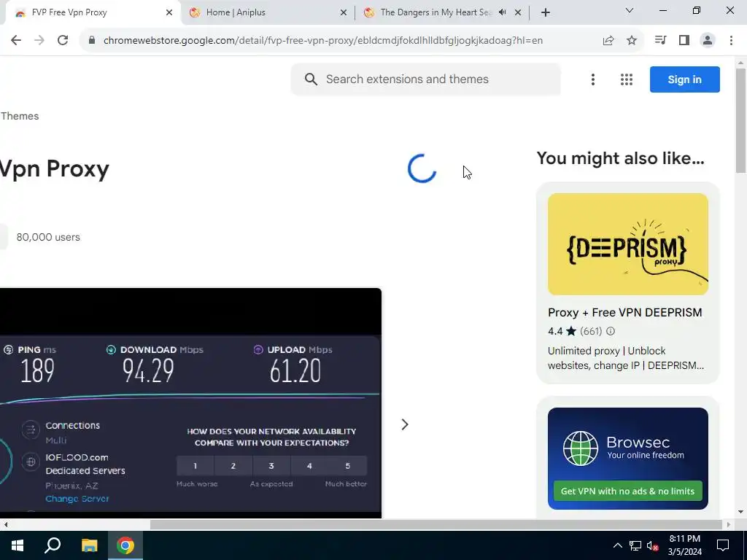Click the address bar URL
The image size is (747, 560).
(323, 41)
